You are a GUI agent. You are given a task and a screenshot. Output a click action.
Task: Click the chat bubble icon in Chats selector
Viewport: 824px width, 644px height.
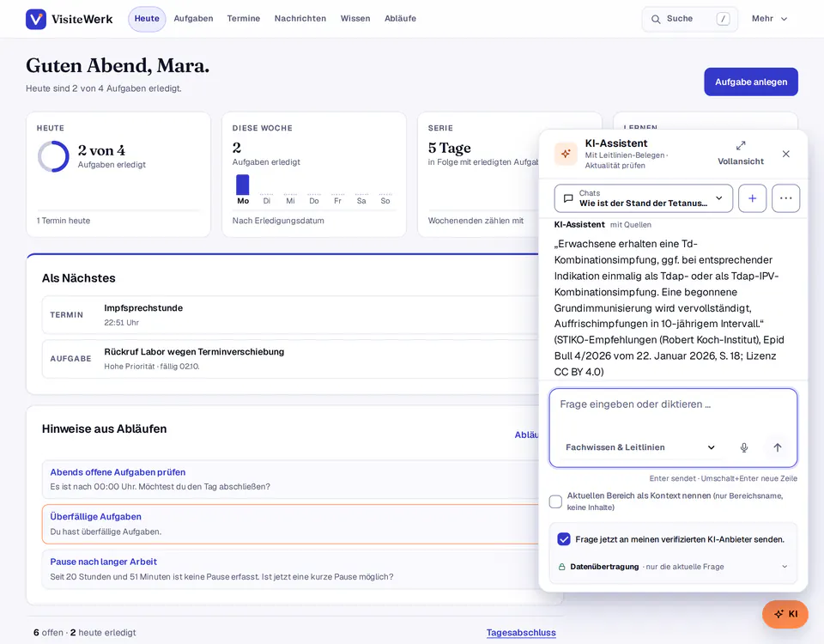pos(568,198)
